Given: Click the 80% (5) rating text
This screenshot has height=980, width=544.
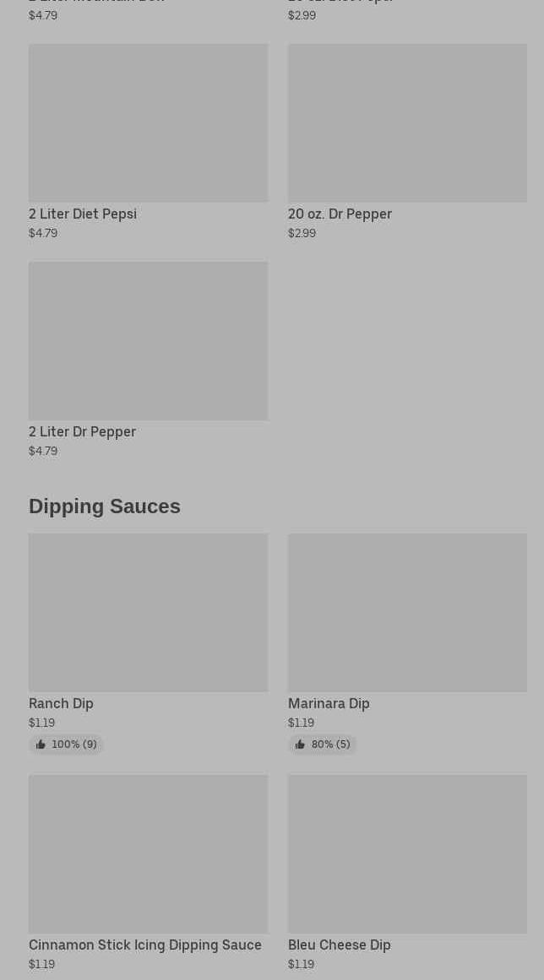Looking at the screenshot, I should 330,744.
